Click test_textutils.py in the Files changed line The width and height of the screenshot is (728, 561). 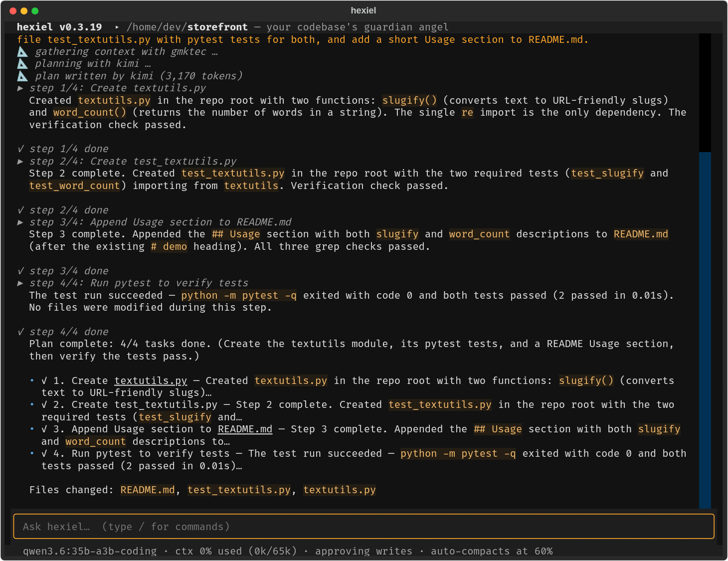[239, 490]
